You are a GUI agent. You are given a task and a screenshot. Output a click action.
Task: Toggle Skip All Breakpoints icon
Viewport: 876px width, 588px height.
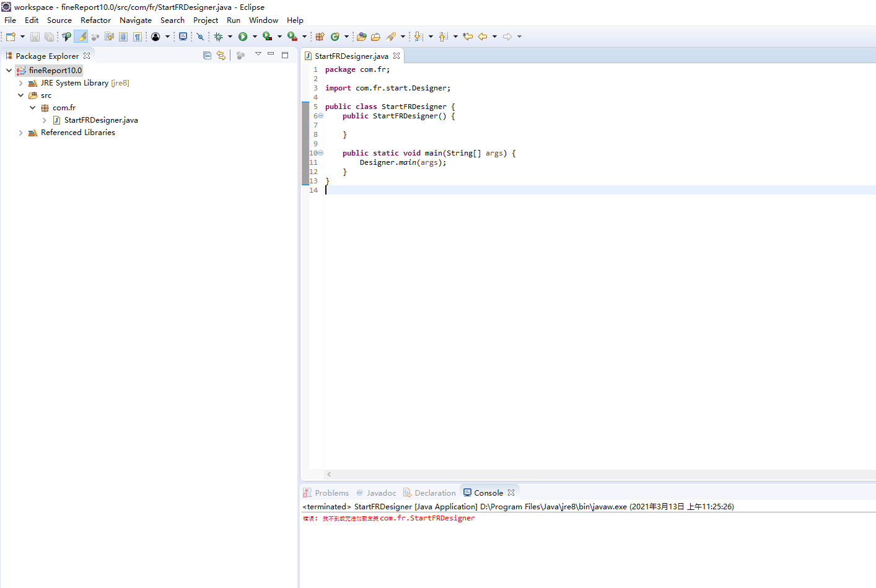(x=200, y=37)
